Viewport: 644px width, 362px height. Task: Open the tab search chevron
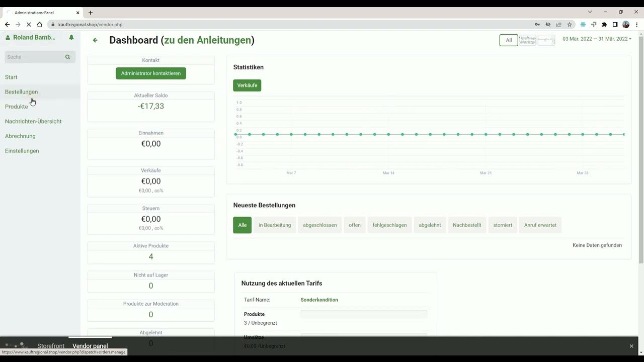tap(590, 12)
